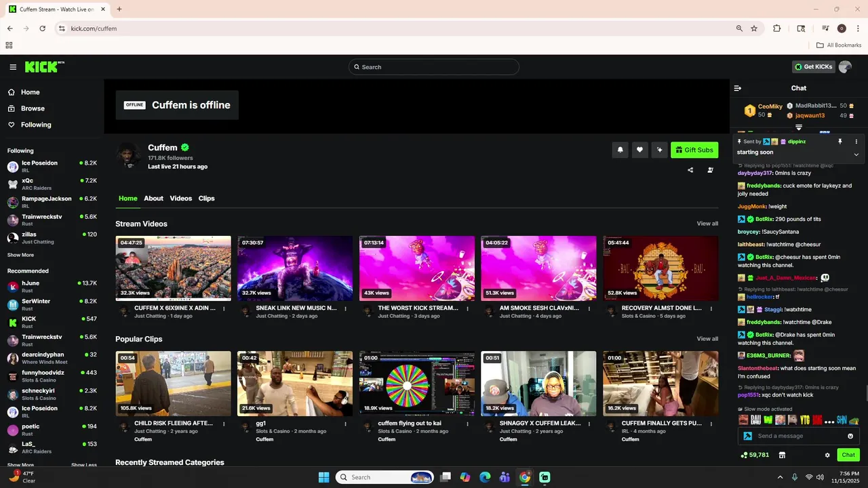Open the Chrome icon on the taskbar
The width and height of the screenshot is (868, 488).
click(x=525, y=477)
